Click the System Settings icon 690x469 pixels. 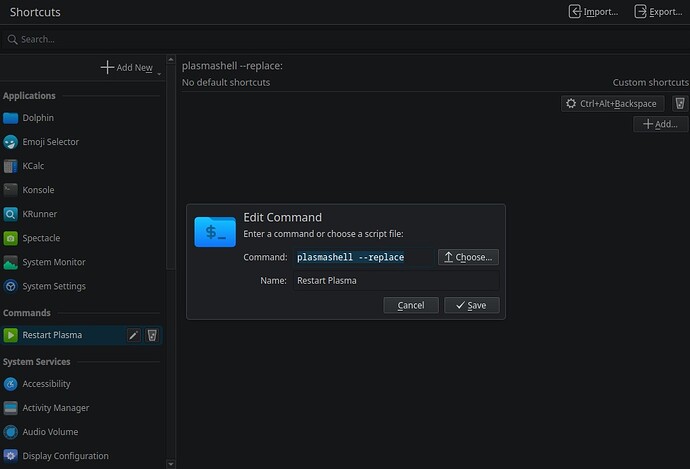11,286
